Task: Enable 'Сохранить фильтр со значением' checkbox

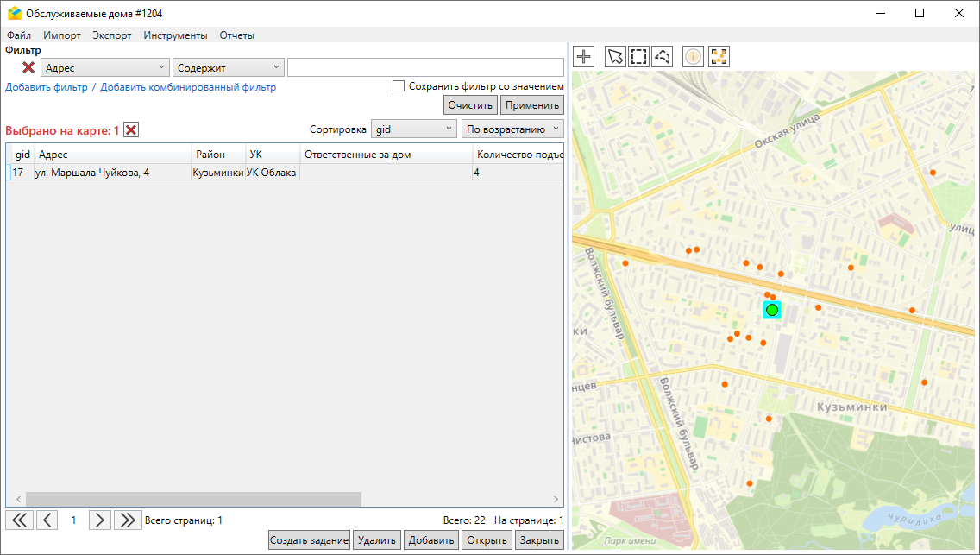Action: [x=399, y=86]
